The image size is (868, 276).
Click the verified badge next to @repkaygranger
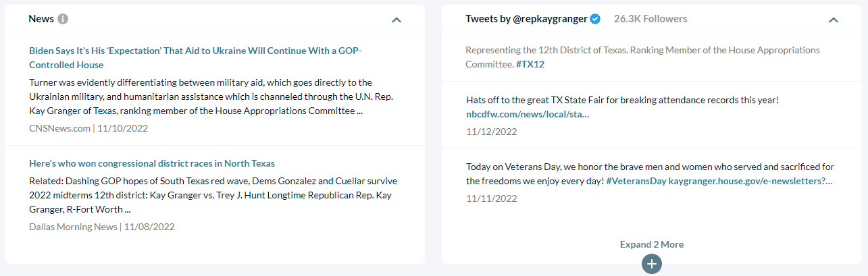click(595, 19)
